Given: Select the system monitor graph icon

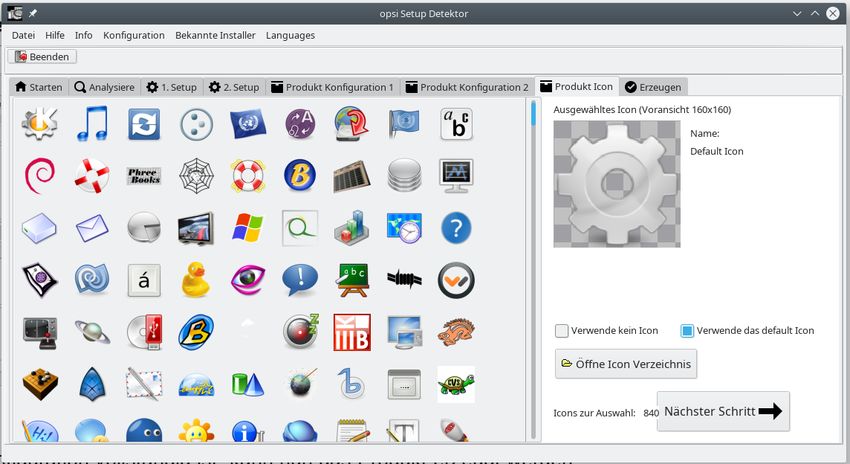Looking at the screenshot, I should tap(456, 176).
